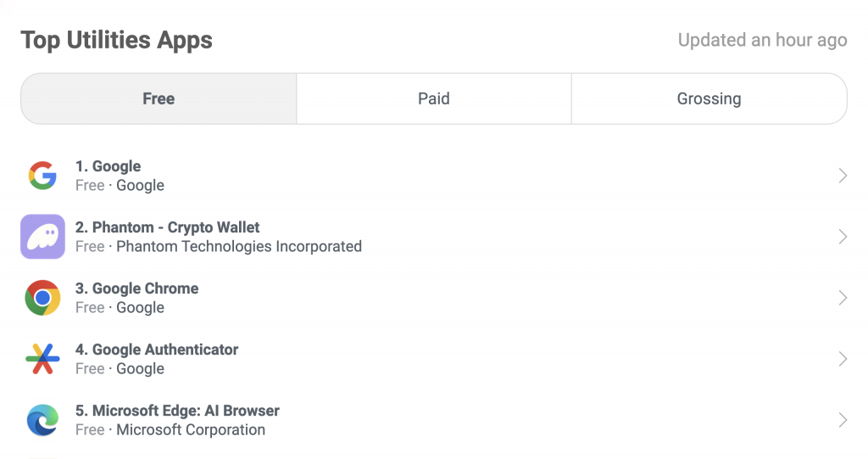This screenshot has width=868, height=459.
Task: Open Phantom details via its chevron arrow
Action: point(843,237)
